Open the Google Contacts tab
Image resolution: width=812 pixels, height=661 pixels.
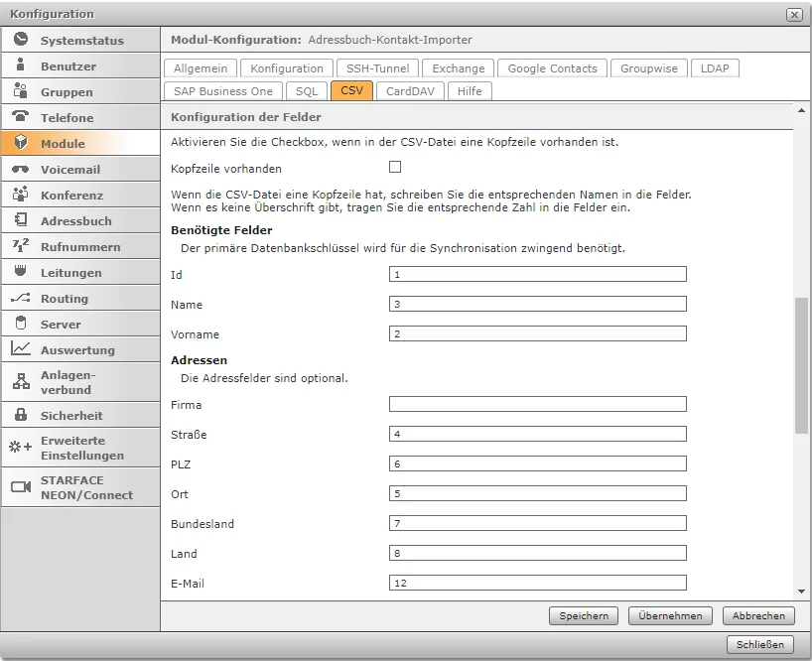pyautogui.click(x=552, y=68)
